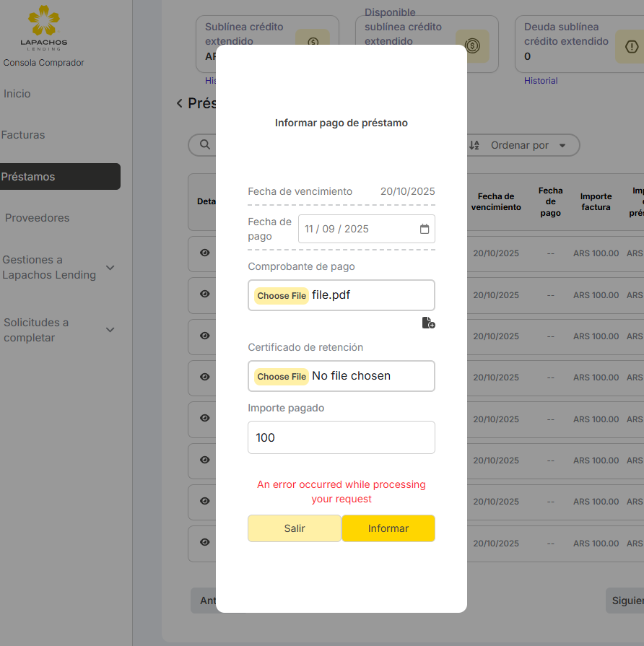Choose file for Certificado de retención
The image size is (644, 646).
click(x=282, y=376)
